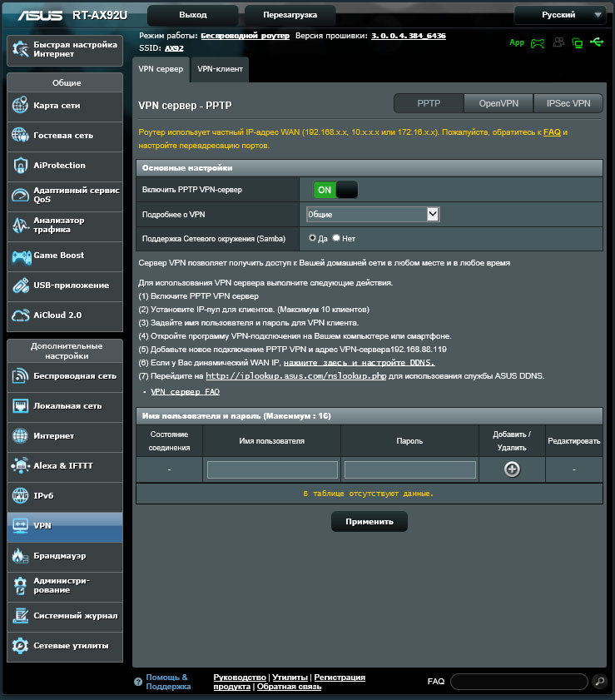
Task: Click the plus icon to add user
Action: click(512, 469)
